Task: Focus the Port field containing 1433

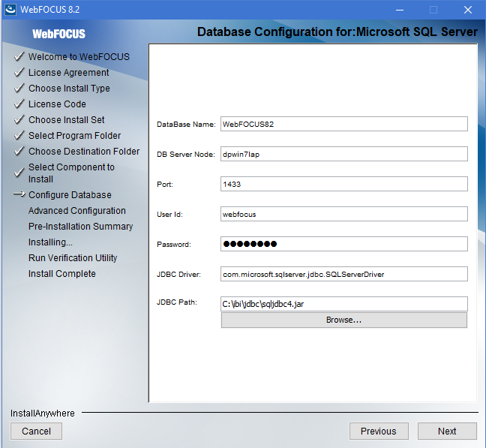Action: coord(343,184)
